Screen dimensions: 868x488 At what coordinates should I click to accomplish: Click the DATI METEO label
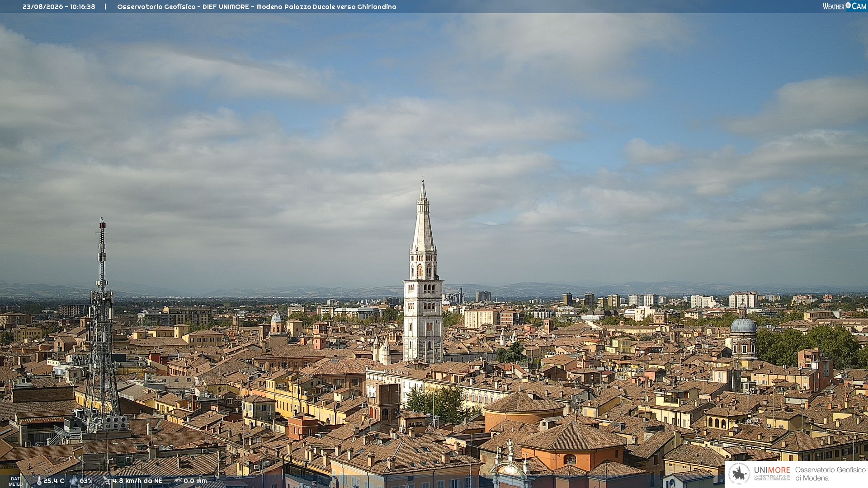point(15,482)
